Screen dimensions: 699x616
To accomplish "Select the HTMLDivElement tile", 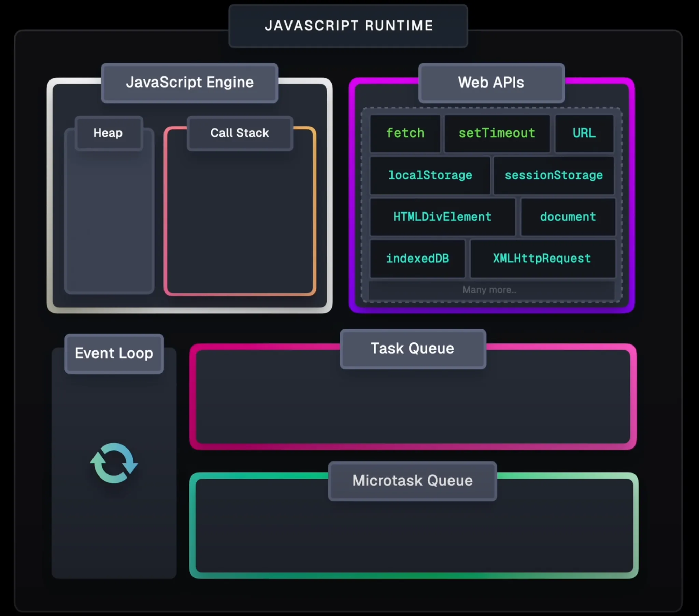I will (x=442, y=217).
